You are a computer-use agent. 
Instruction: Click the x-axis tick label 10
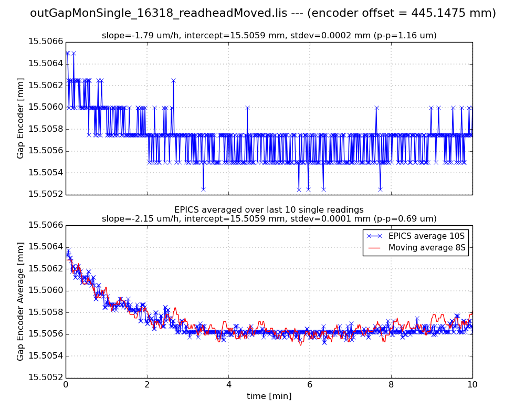pyautogui.click(x=472, y=384)
